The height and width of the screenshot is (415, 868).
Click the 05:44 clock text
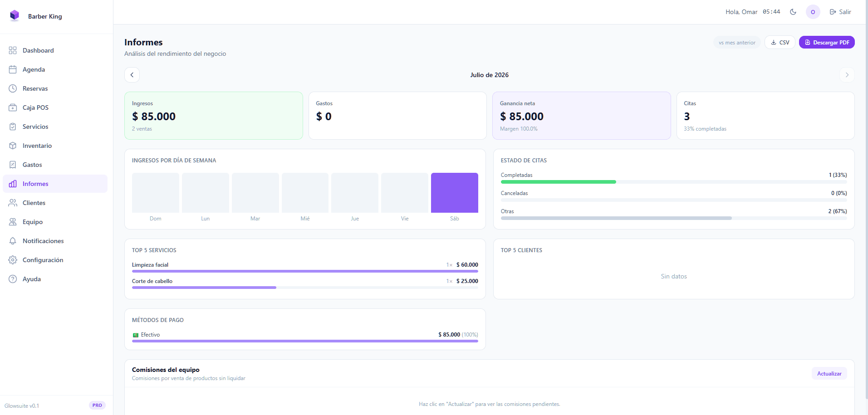771,12
